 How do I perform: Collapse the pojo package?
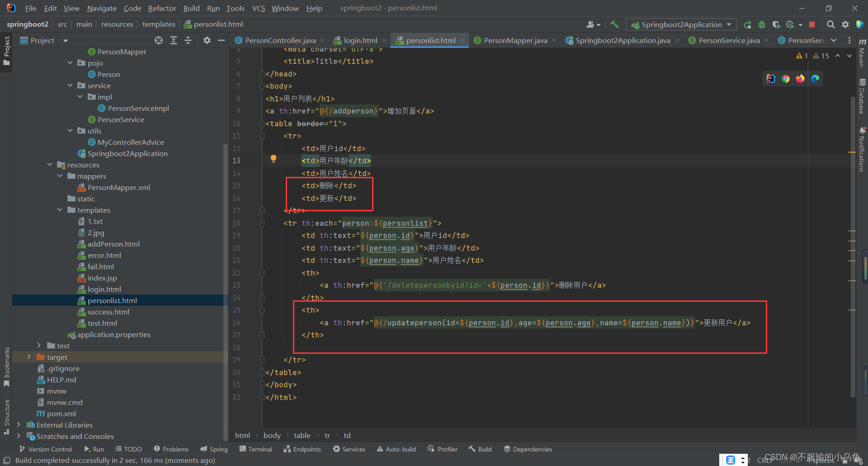(x=70, y=63)
